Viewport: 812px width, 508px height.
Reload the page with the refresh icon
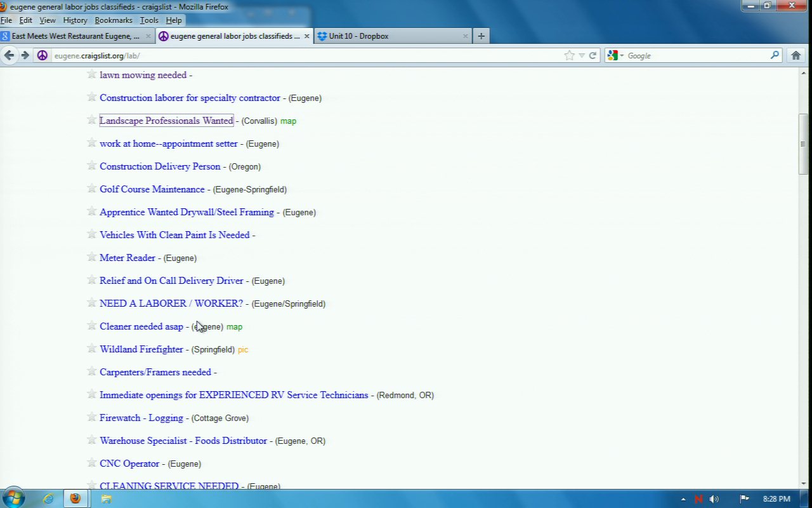[593, 55]
